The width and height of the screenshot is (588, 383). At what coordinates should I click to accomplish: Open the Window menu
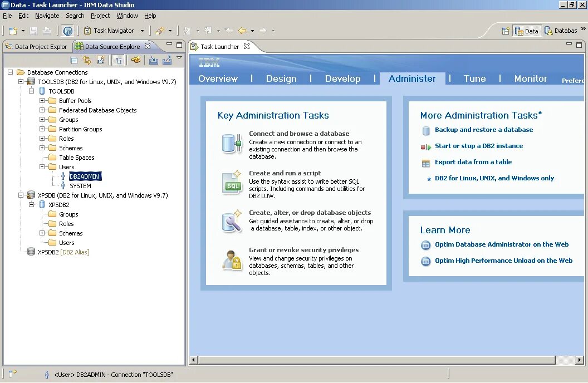127,16
